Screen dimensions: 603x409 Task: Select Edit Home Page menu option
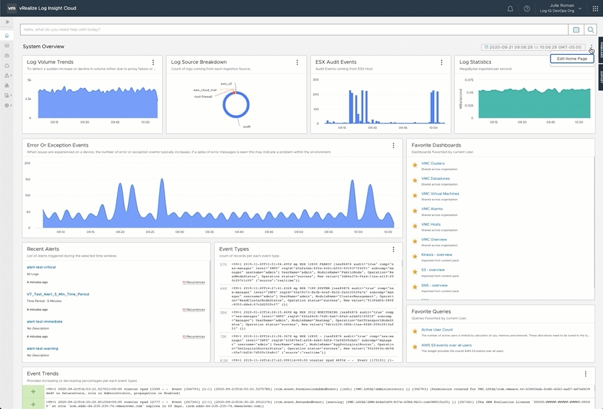point(572,59)
